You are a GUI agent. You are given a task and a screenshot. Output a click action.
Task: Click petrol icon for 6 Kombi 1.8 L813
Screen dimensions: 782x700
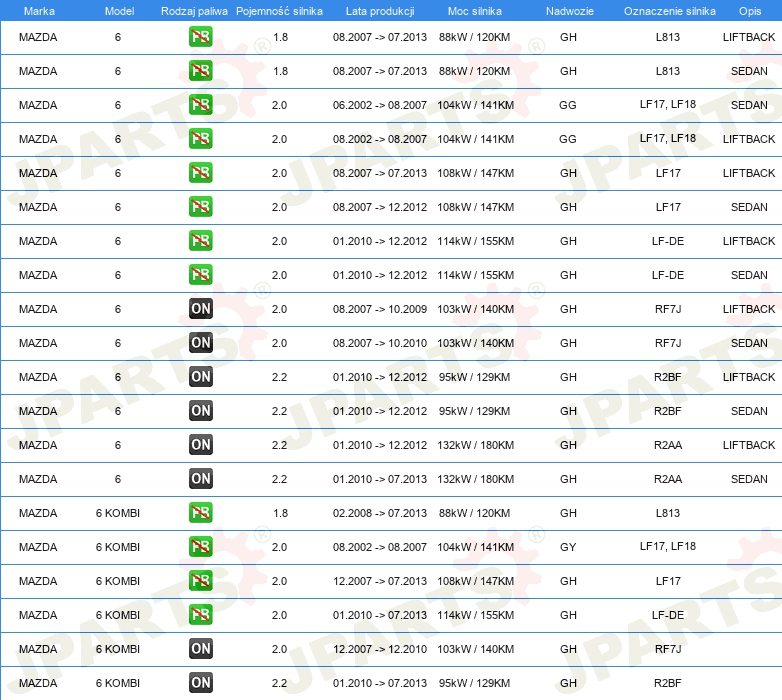click(200, 513)
